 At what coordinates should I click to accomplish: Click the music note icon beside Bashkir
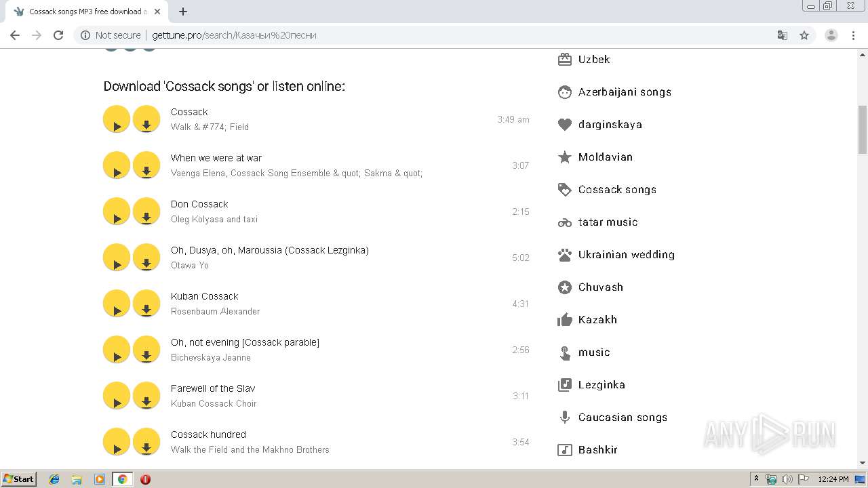pyautogui.click(x=565, y=450)
